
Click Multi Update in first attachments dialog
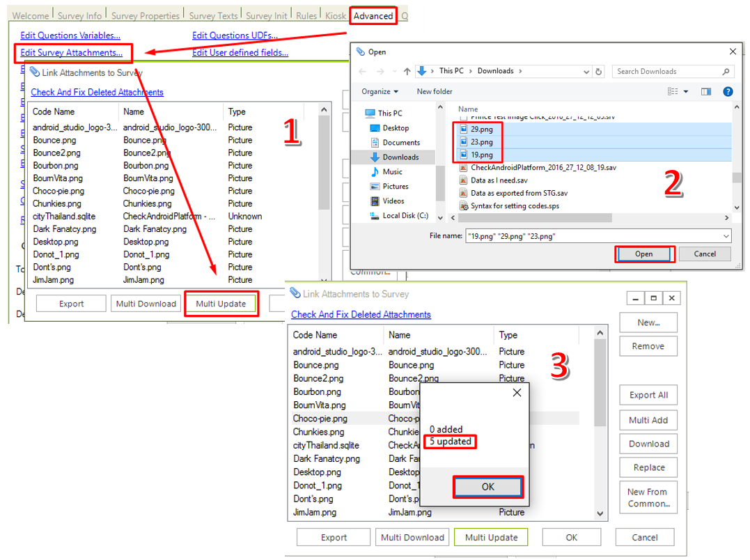[221, 304]
